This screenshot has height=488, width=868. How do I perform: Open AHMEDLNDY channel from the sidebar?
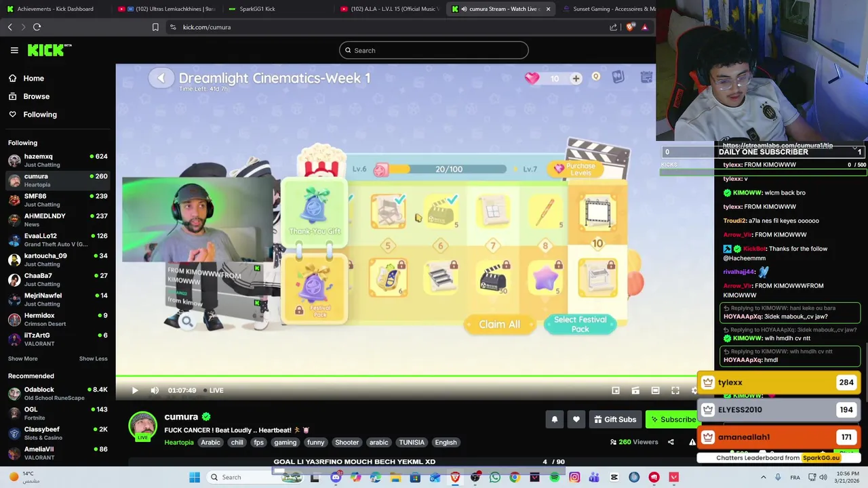[58, 220]
